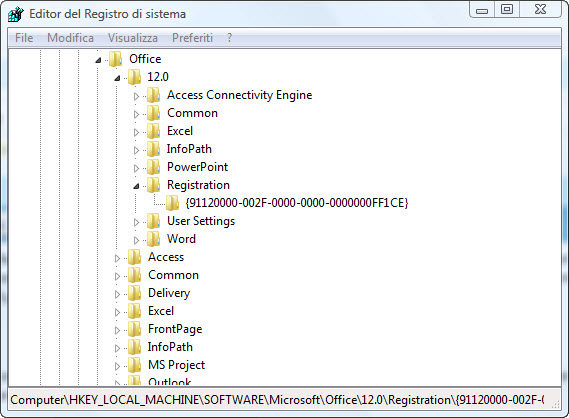Viewport: 569px width, 418px height.
Task: Maximize the Registry Editor window
Action: [507, 10]
